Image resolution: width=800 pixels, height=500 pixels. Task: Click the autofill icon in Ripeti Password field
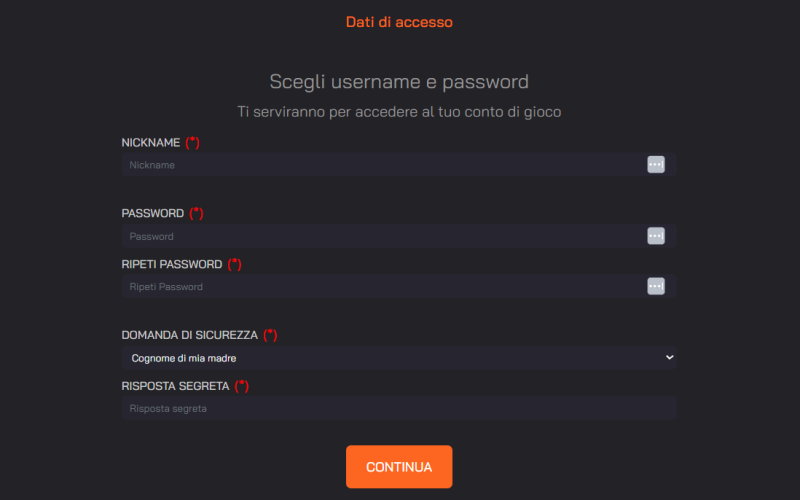655,286
